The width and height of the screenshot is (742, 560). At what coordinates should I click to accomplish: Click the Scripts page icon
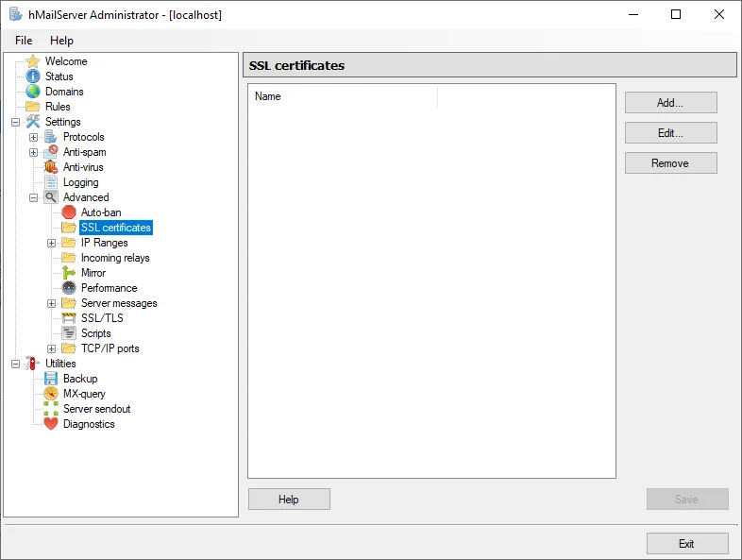pos(69,333)
